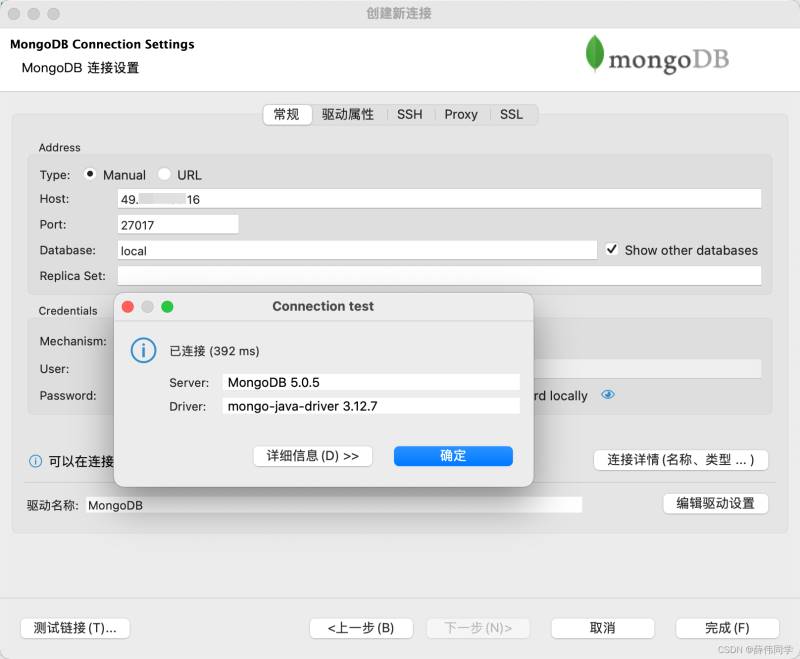Go back with <上一步 (B) button
Image resolution: width=800 pixels, height=659 pixels.
tap(361, 628)
